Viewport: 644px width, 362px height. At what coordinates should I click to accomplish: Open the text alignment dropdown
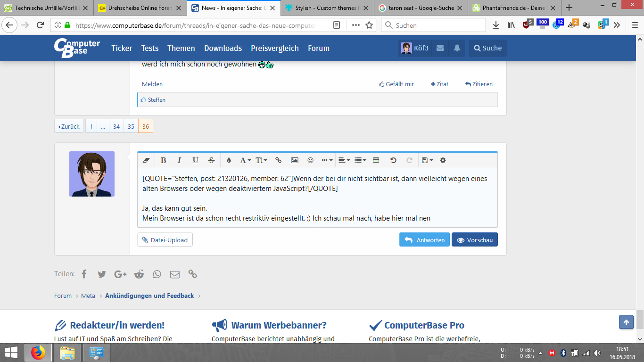(x=343, y=160)
